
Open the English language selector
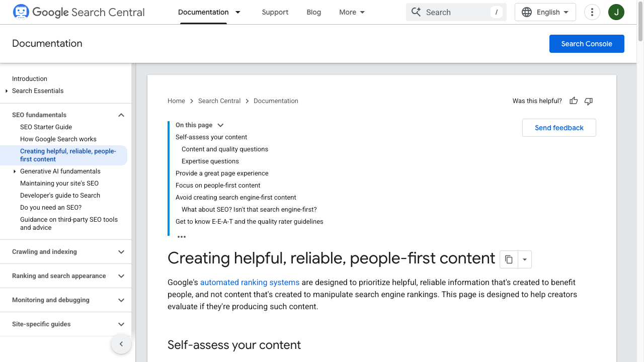[545, 12]
